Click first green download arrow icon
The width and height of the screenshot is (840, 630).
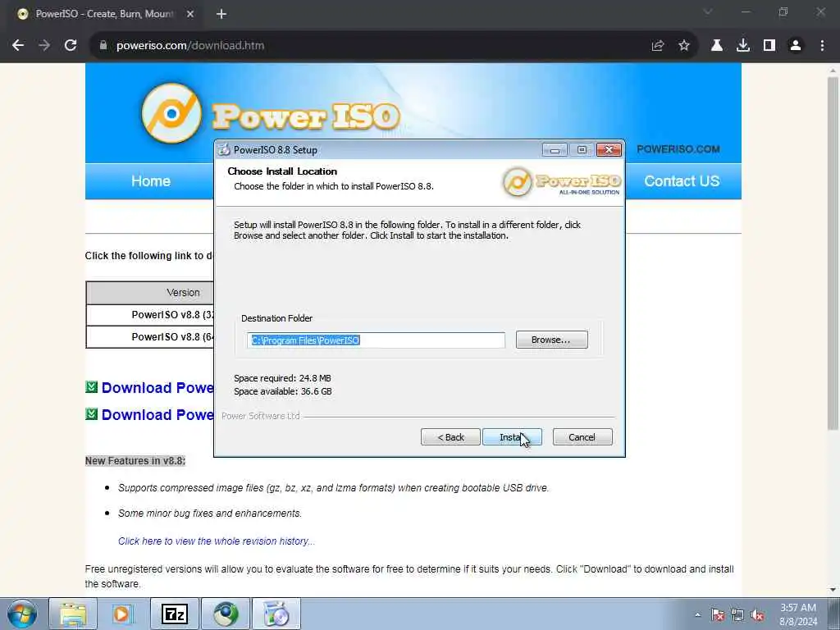coord(92,387)
